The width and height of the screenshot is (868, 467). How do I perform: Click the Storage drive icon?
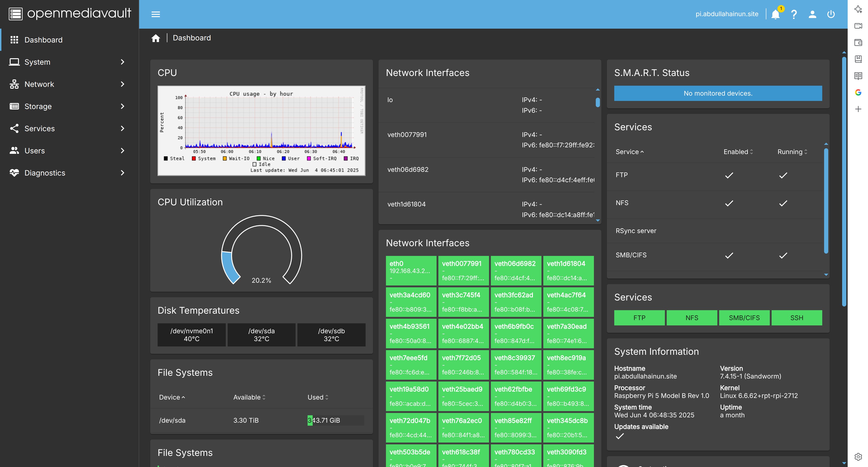click(x=14, y=106)
